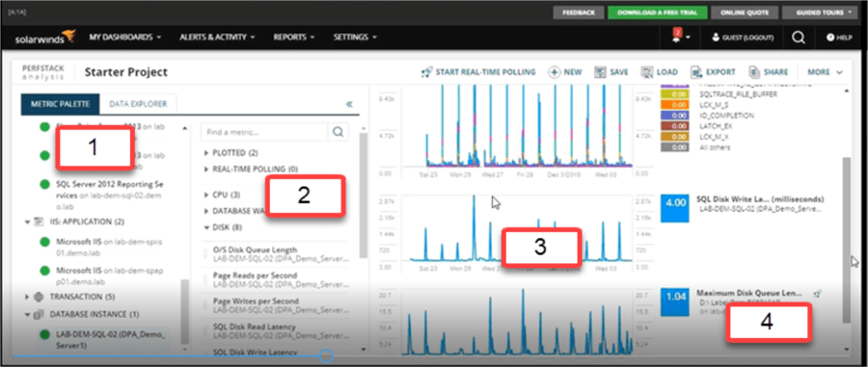868x367 pixels.
Task: Click the SolarWinds logo
Action: [x=45, y=38]
